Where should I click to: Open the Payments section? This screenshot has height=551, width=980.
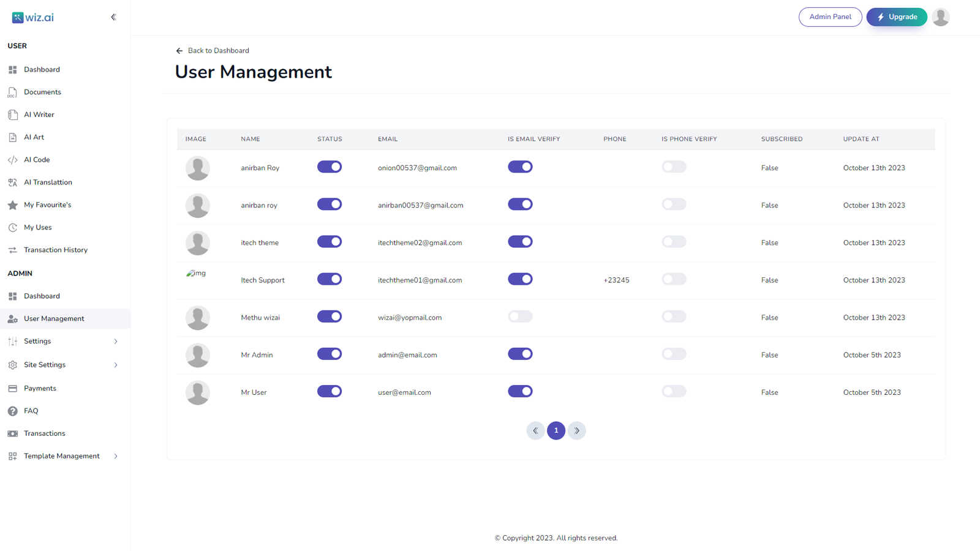click(40, 388)
